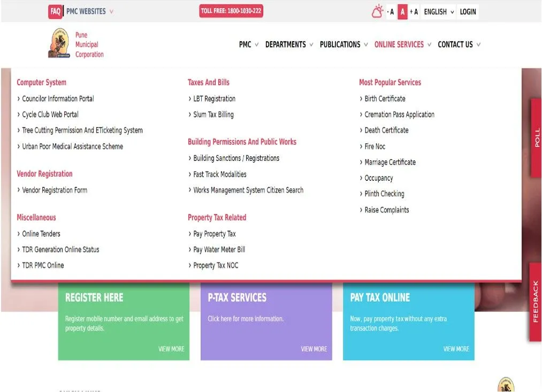Viewport: 542px width, 392px height.
Task: Open the Poll side tab
Action: tap(536, 138)
